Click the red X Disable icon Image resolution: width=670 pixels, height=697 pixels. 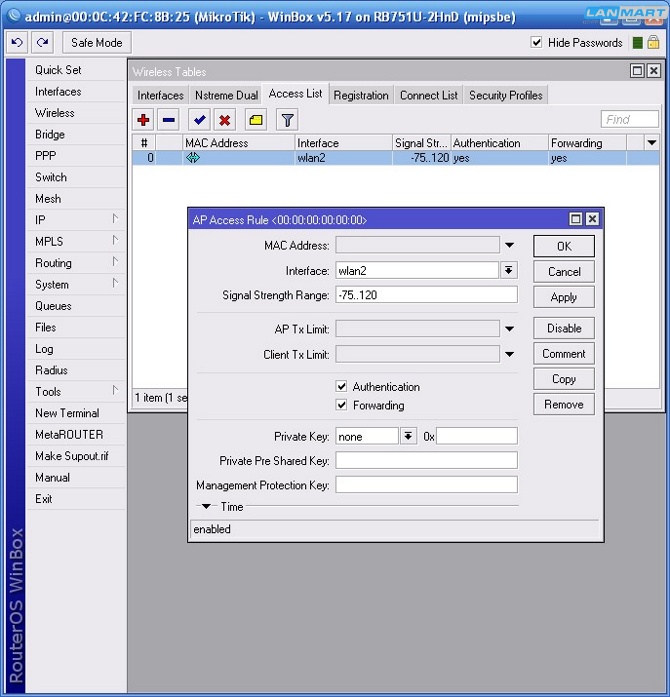(x=225, y=120)
